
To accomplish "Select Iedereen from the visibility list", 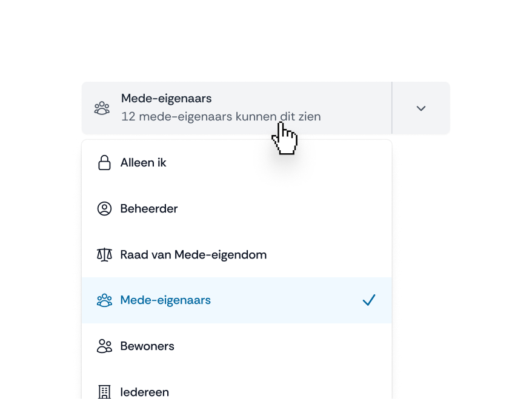I will coord(145,392).
